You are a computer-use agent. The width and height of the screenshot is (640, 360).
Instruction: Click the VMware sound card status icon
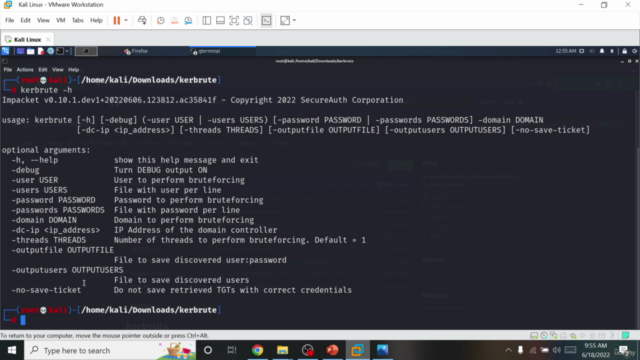coord(573,336)
